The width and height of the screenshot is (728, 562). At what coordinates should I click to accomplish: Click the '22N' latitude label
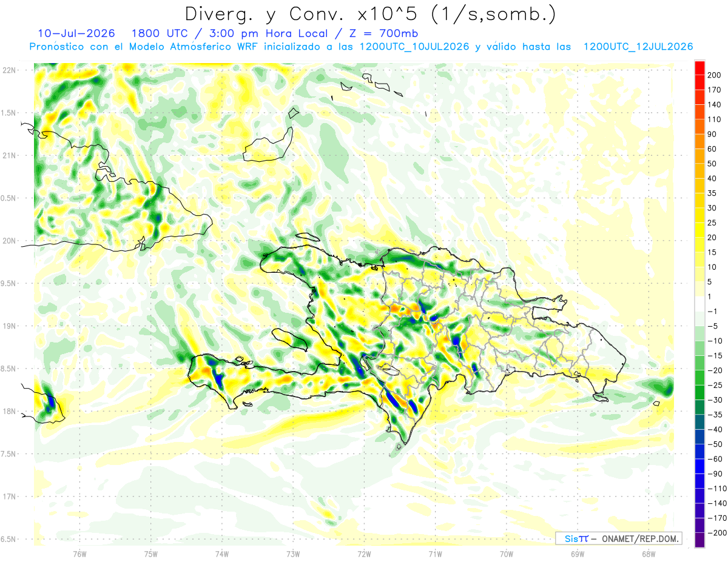pyautogui.click(x=8, y=70)
